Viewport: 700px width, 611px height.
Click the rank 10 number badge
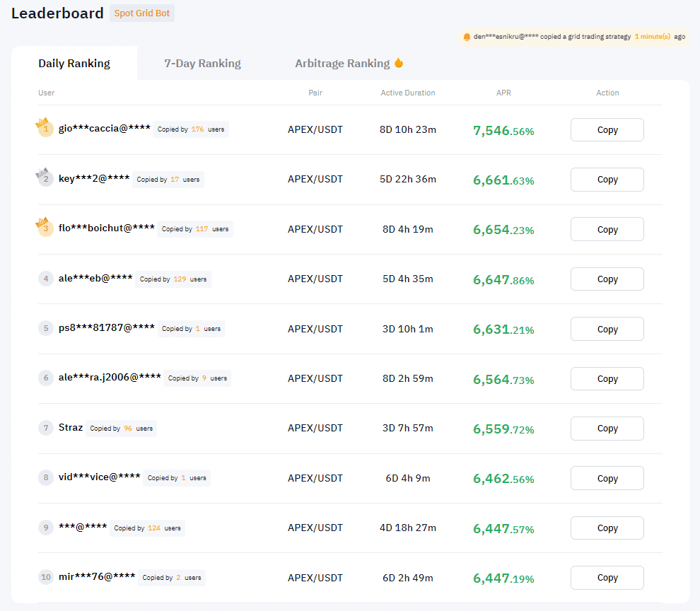pyautogui.click(x=46, y=577)
